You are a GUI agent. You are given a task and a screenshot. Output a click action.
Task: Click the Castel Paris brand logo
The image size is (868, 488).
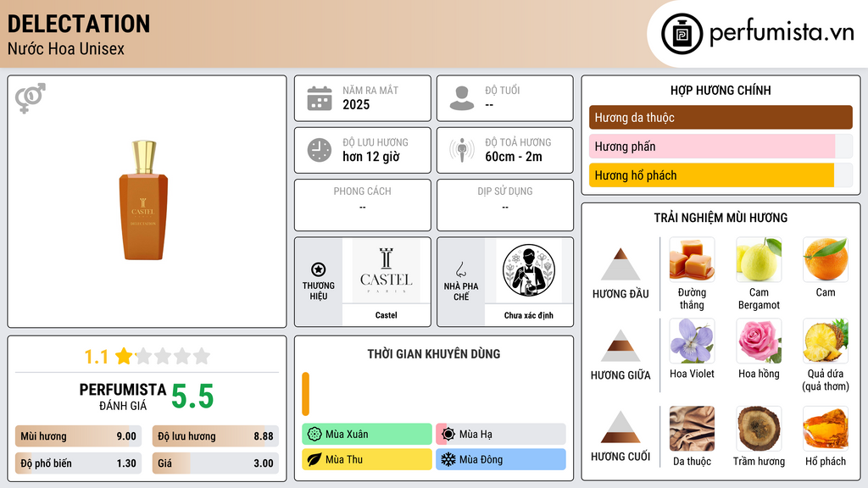387,270
